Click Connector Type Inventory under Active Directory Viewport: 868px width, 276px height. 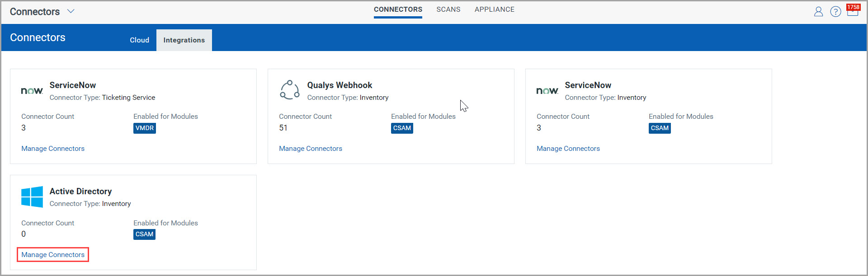click(90, 204)
